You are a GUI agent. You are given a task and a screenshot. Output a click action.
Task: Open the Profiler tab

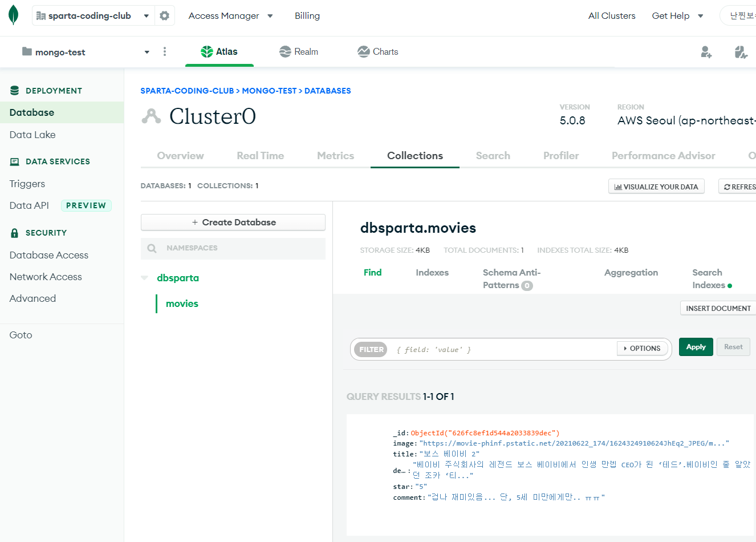point(561,156)
